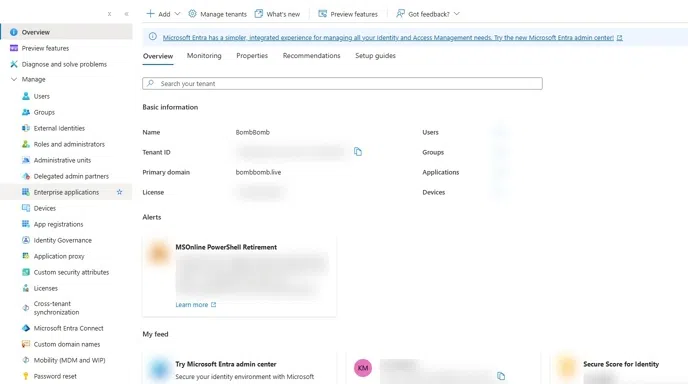Click the Manage tenants gear icon

pyautogui.click(x=192, y=14)
